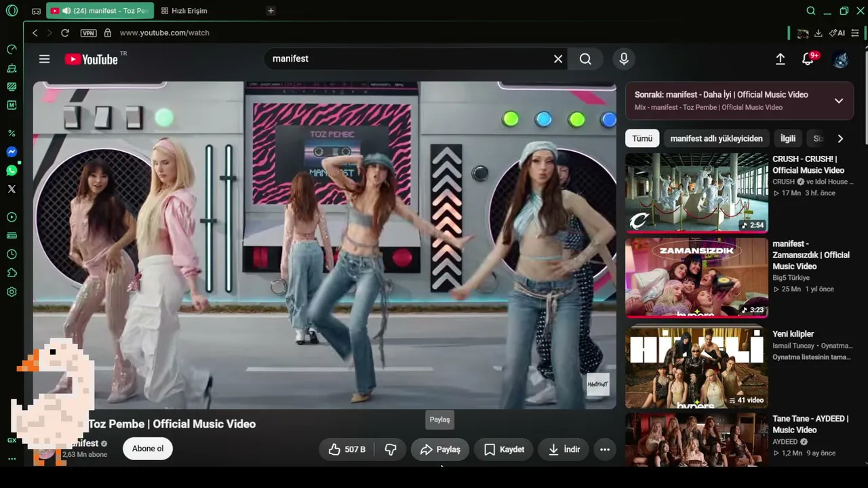Open CRUSH - CRUSH! Official Music Video title
The height and width of the screenshot is (488, 868).
(x=808, y=165)
